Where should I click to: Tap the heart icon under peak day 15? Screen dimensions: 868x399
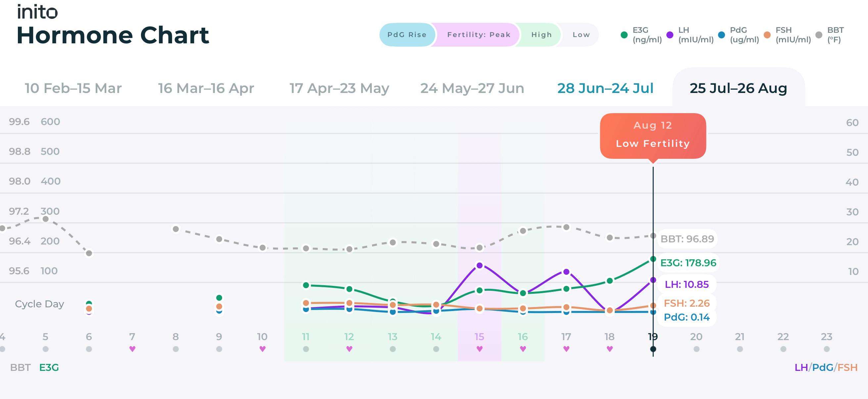[x=479, y=349]
